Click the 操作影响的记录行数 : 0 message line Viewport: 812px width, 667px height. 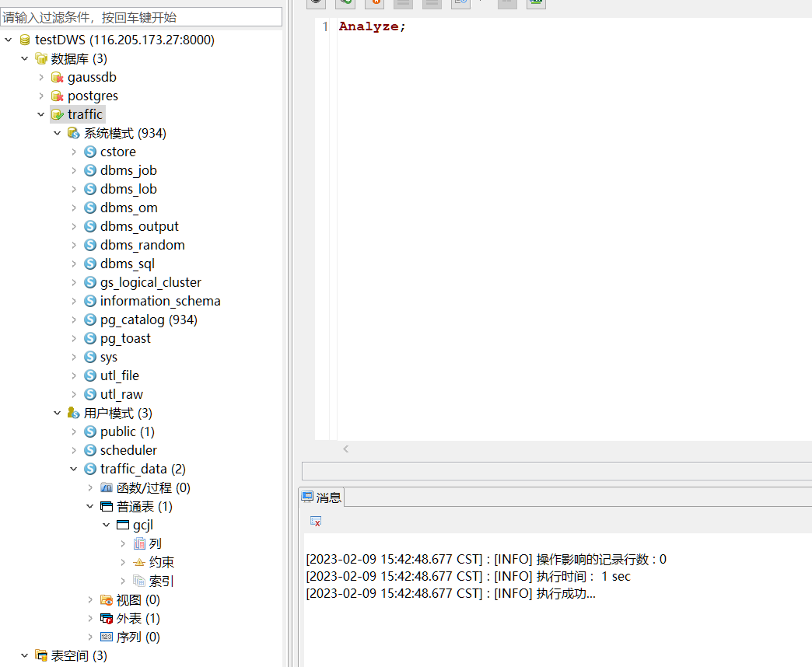pos(486,560)
